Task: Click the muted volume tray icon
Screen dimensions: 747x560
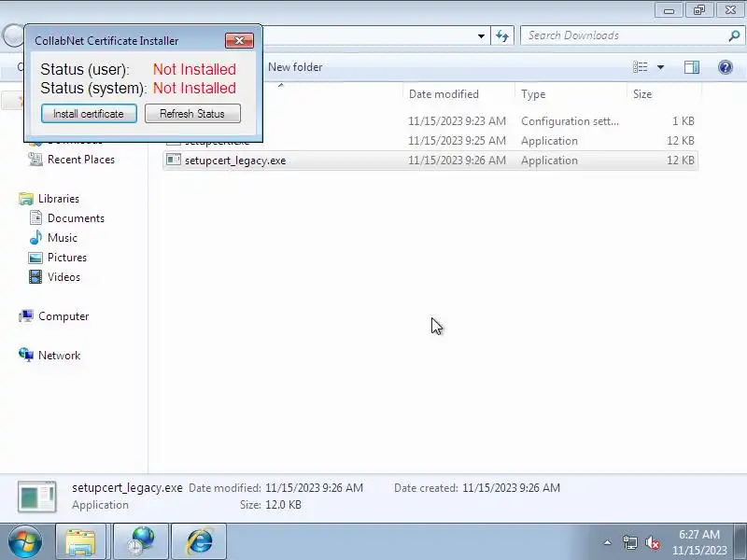Action: (x=652, y=542)
